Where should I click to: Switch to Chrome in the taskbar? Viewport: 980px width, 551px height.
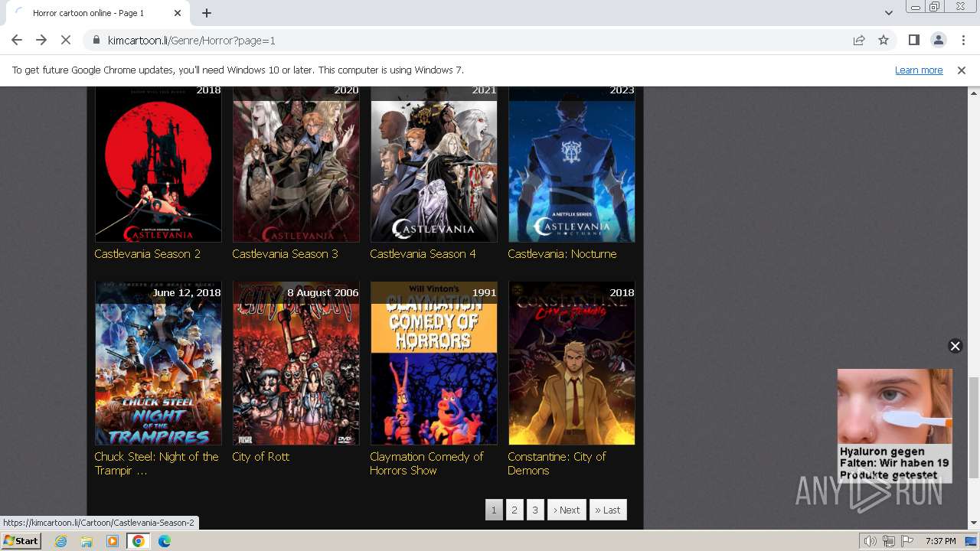click(139, 541)
